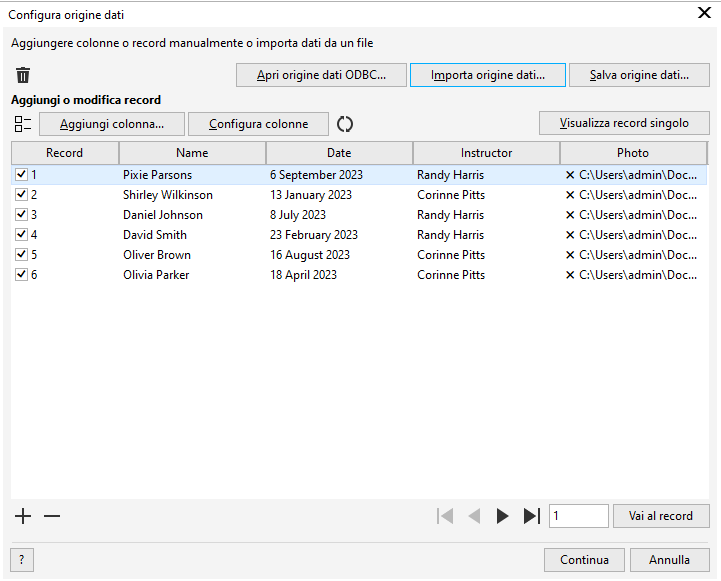Open the Apri origine dati ODBC dialog

(x=321, y=75)
